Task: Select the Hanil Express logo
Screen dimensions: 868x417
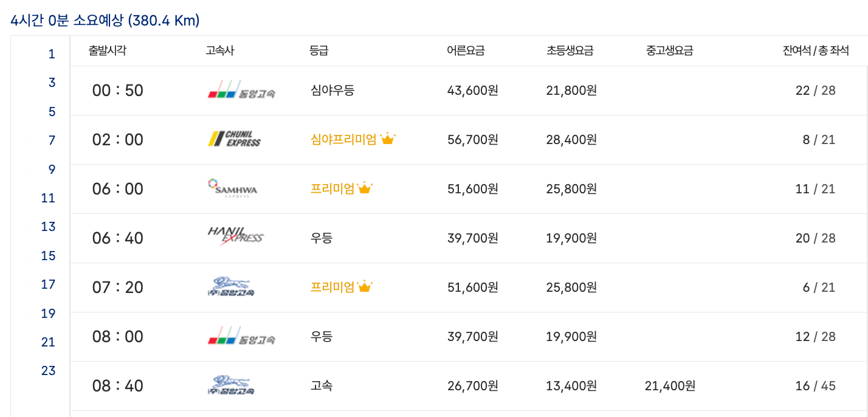Action: click(234, 238)
